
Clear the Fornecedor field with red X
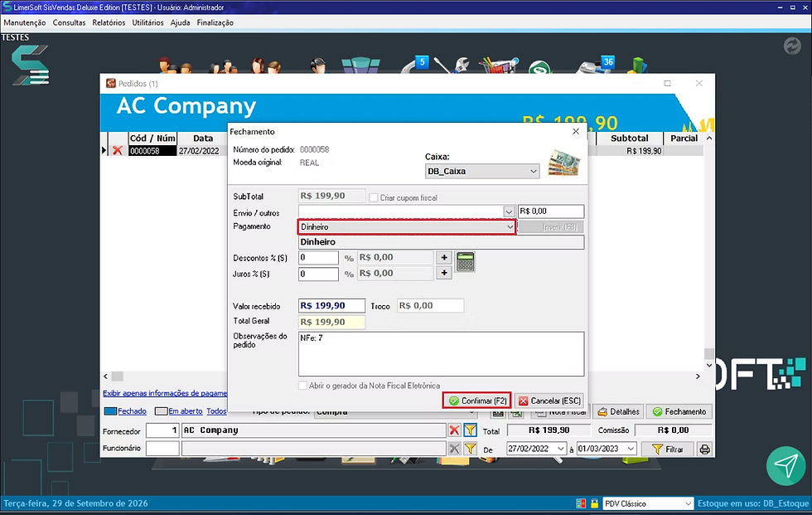pos(454,430)
